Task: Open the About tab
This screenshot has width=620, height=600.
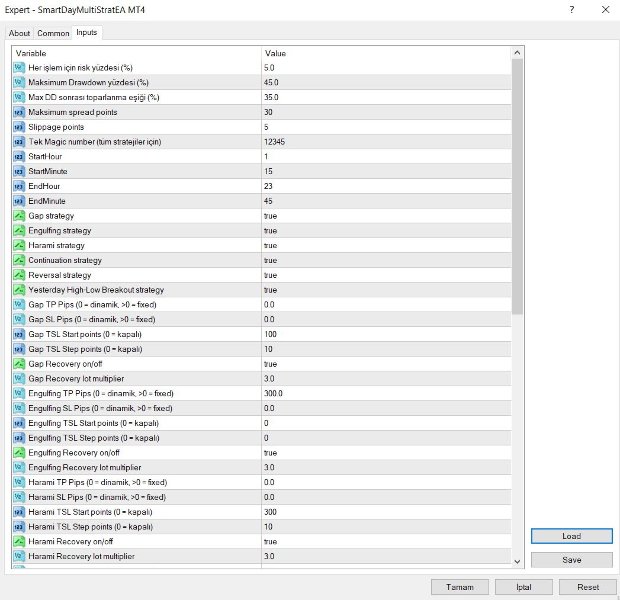Action: tap(19, 33)
